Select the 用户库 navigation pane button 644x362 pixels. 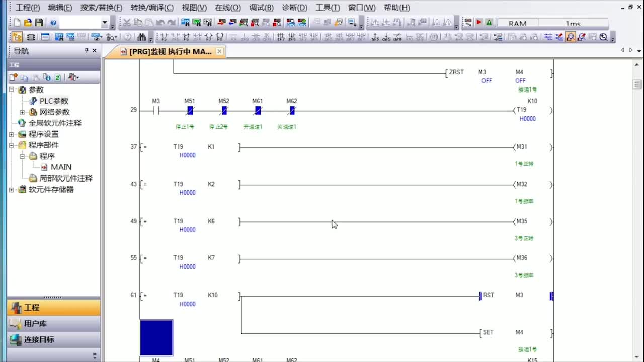tap(53, 323)
